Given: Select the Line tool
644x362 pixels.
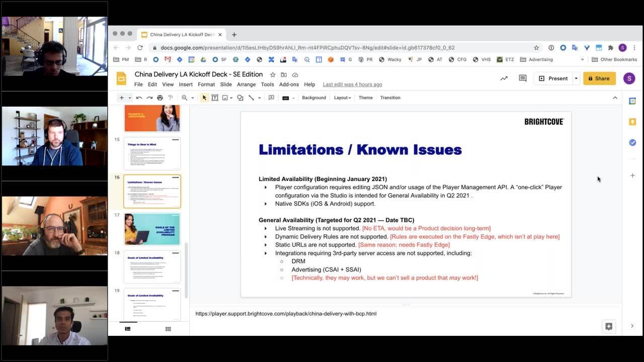Looking at the screenshot, I should (251, 98).
